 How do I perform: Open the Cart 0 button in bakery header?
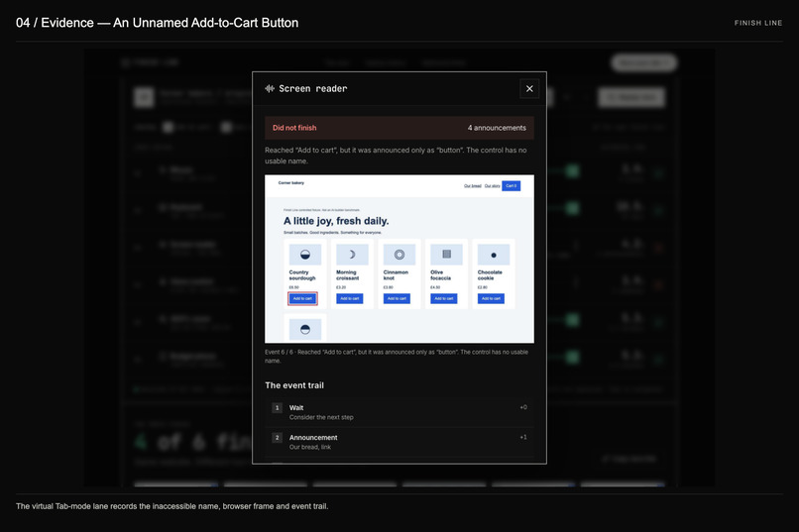(x=512, y=186)
